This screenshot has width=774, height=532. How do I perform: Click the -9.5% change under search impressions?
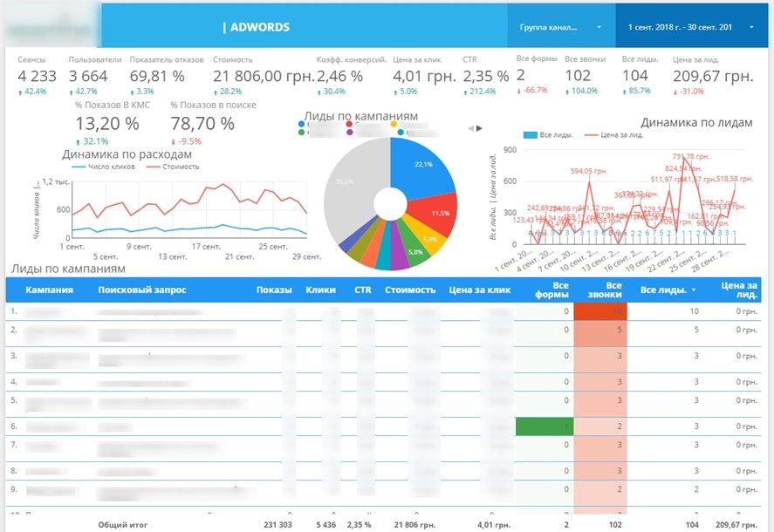coord(186,141)
